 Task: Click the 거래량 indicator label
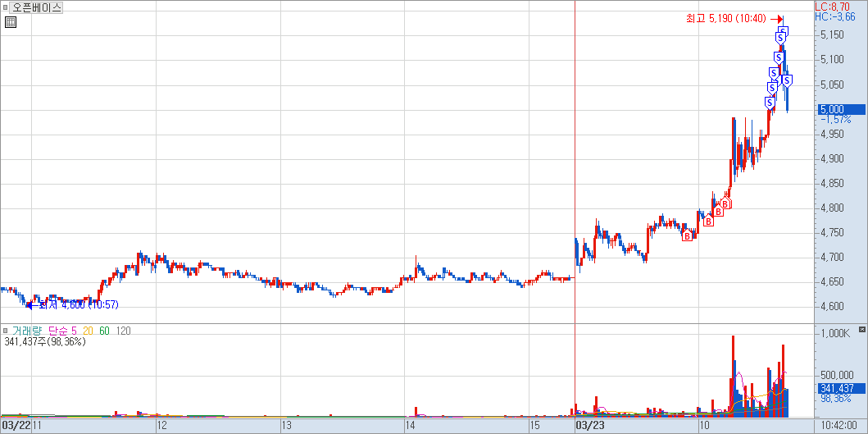(27, 331)
